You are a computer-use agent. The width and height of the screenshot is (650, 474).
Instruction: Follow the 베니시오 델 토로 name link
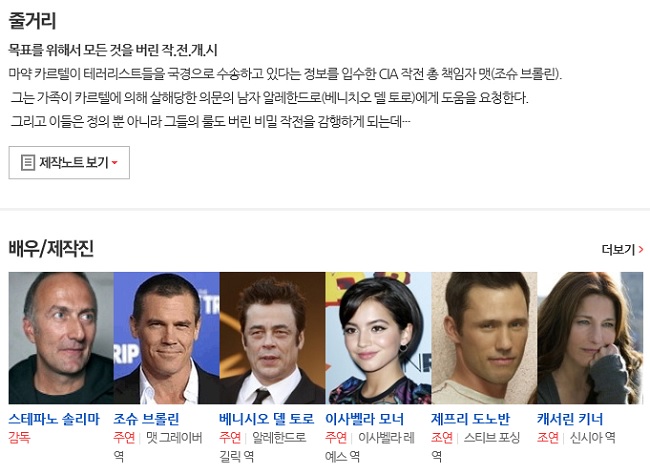[267, 419]
